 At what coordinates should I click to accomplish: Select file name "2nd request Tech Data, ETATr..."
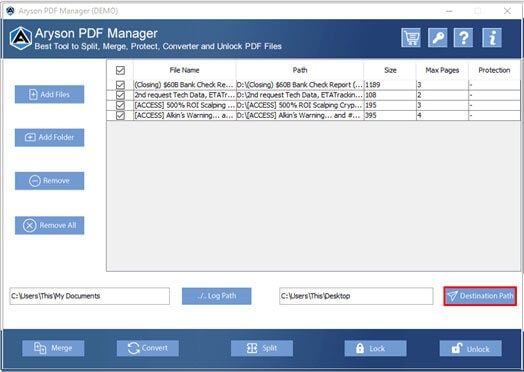184,95
